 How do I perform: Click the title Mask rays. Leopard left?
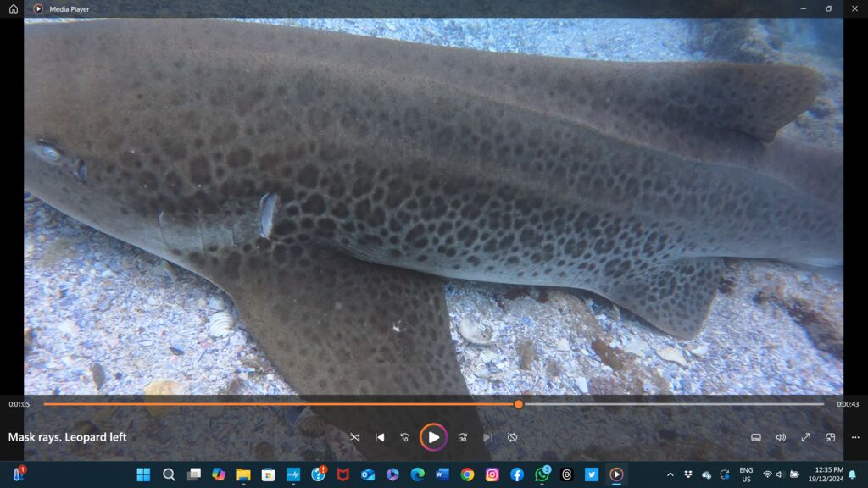66,437
